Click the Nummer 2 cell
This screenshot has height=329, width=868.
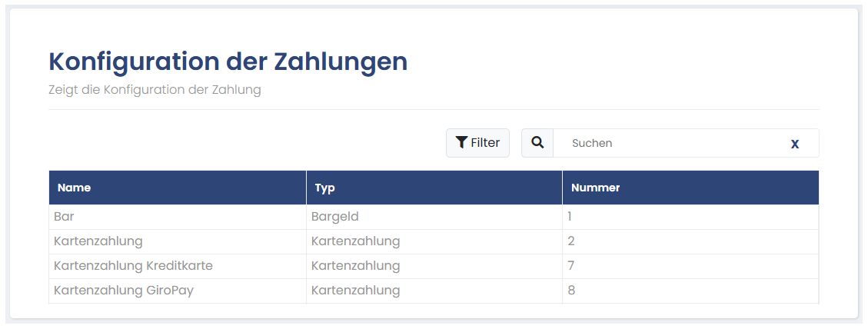tap(571, 241)
